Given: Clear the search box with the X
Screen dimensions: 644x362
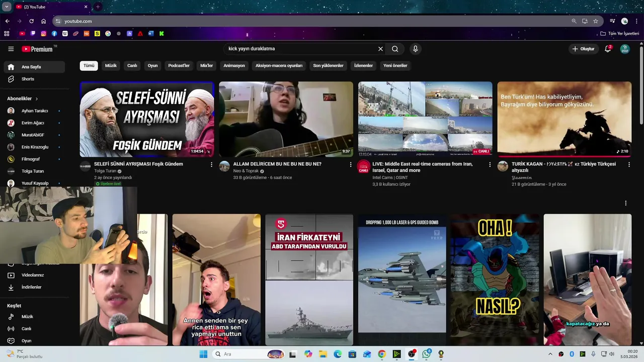Looking at the screenshot, I should point(380,49).
